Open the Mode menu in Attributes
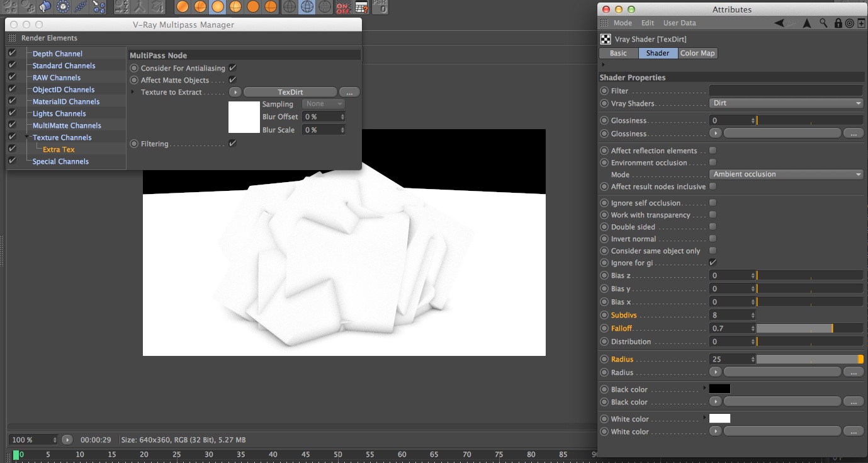 point(623,23)
